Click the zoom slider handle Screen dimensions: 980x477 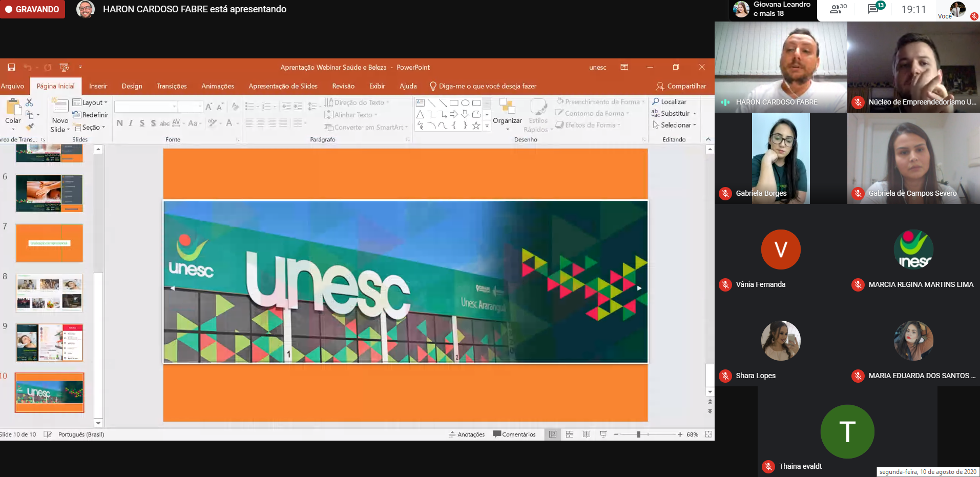(638, 434)
